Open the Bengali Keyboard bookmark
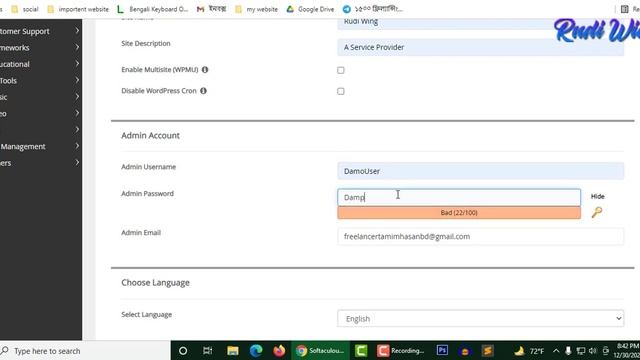The width and height of the screenshot is (640, 360). [152, 9]
